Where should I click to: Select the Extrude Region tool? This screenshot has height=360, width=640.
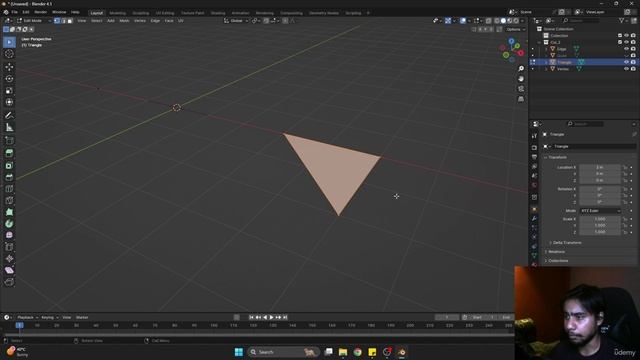(9, 153)
